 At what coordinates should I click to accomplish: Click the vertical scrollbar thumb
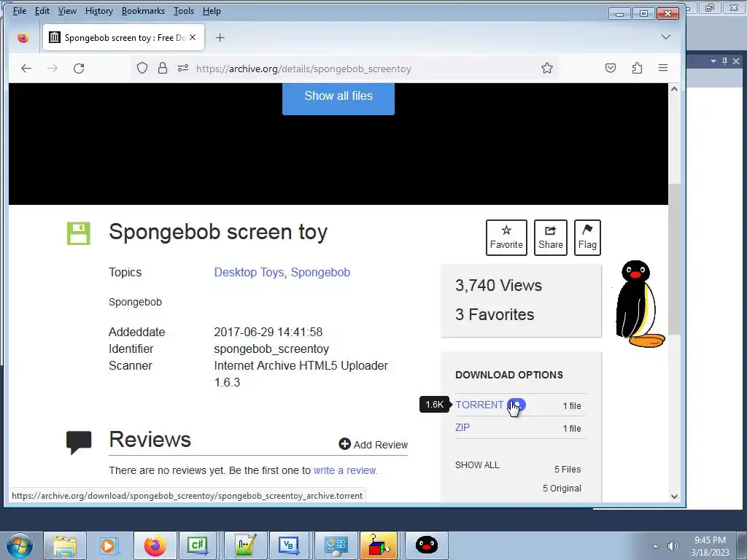click(x=674, y=259)
